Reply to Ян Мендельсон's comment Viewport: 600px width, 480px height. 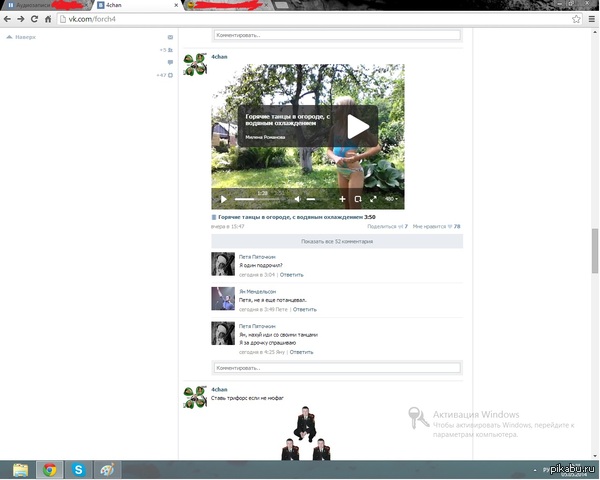(304, 309)
